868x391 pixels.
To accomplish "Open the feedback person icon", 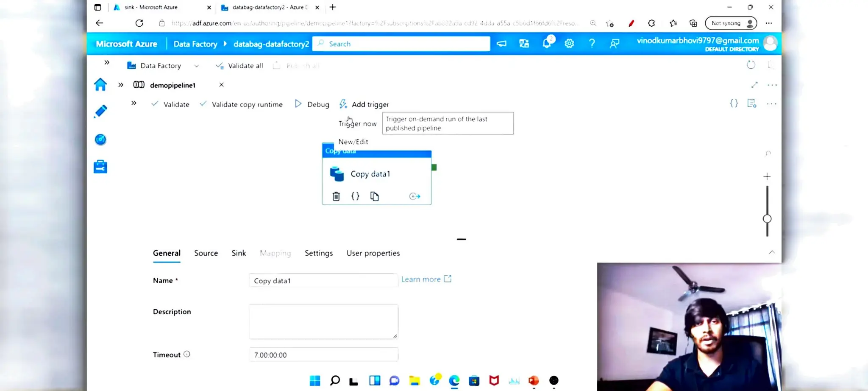I will [614, 43].
